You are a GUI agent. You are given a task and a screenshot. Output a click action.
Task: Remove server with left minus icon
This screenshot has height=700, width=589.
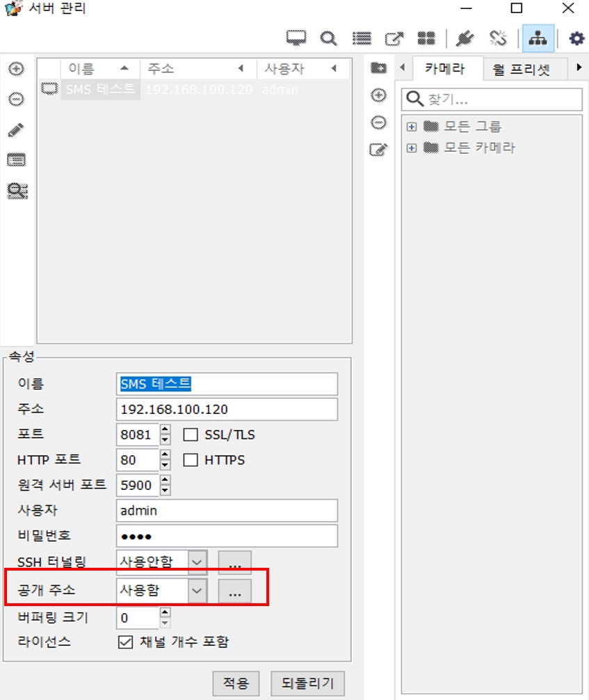click(x=16, y=100)
